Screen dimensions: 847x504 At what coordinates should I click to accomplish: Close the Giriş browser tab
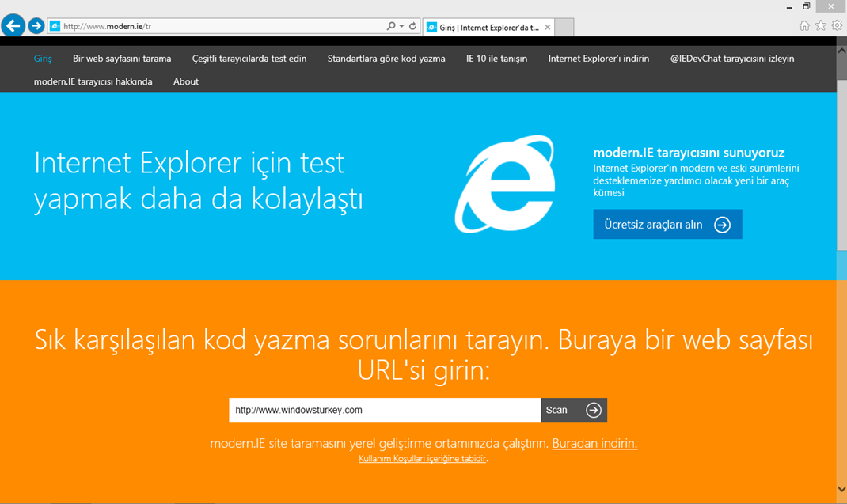[548, 27]
